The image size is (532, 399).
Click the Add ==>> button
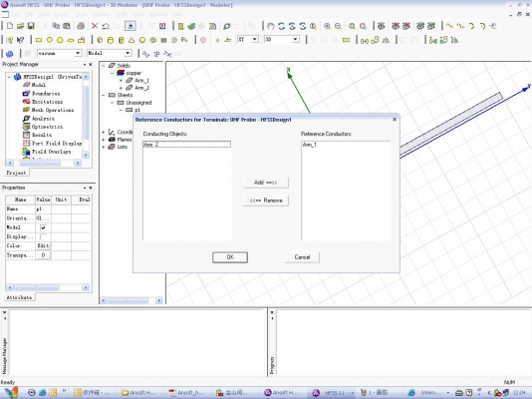(x=266, y=183)
